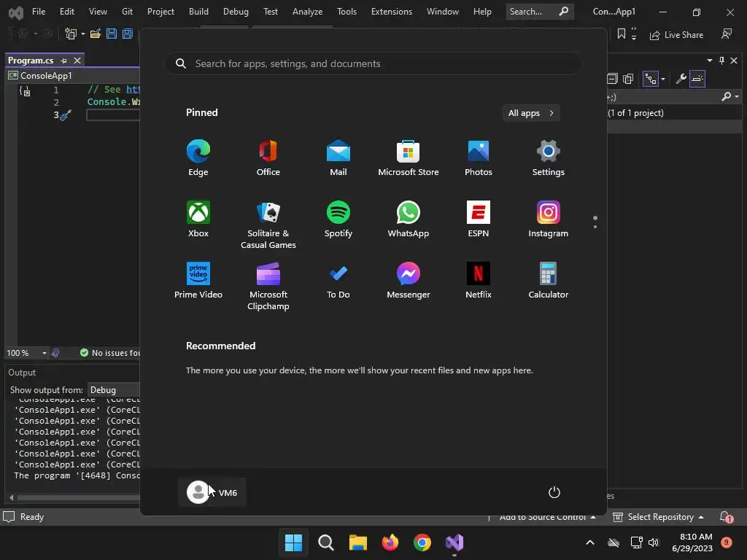Screen dimensions: 747x560
Task: Open the File menu in Visual Studio
Action: click(39, 12)
